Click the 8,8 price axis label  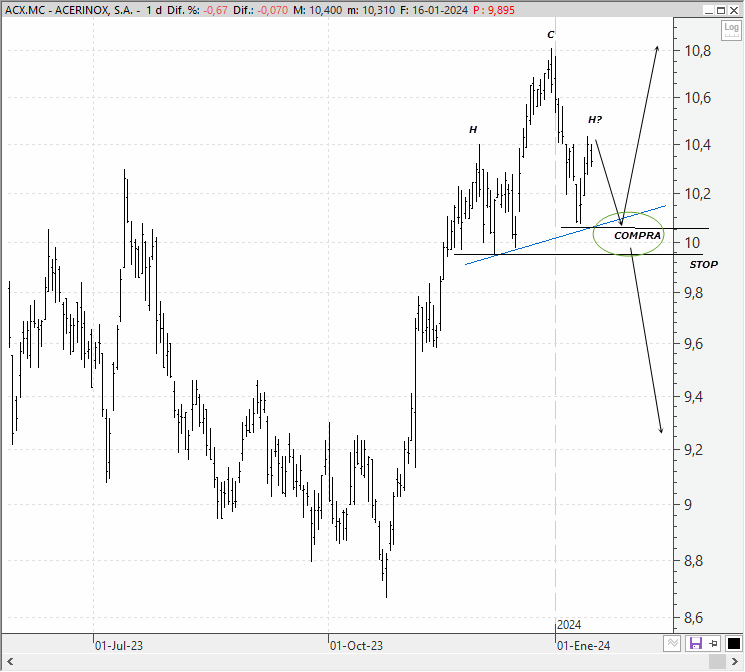coord(693,561)
